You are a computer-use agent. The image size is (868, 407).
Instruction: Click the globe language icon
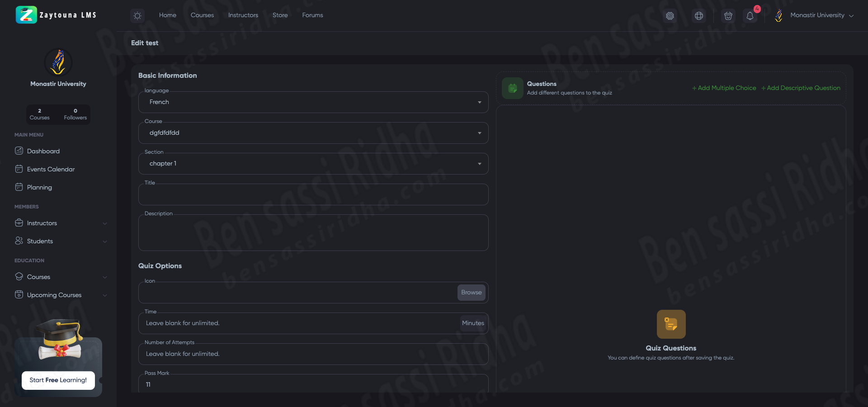[699, 16]
